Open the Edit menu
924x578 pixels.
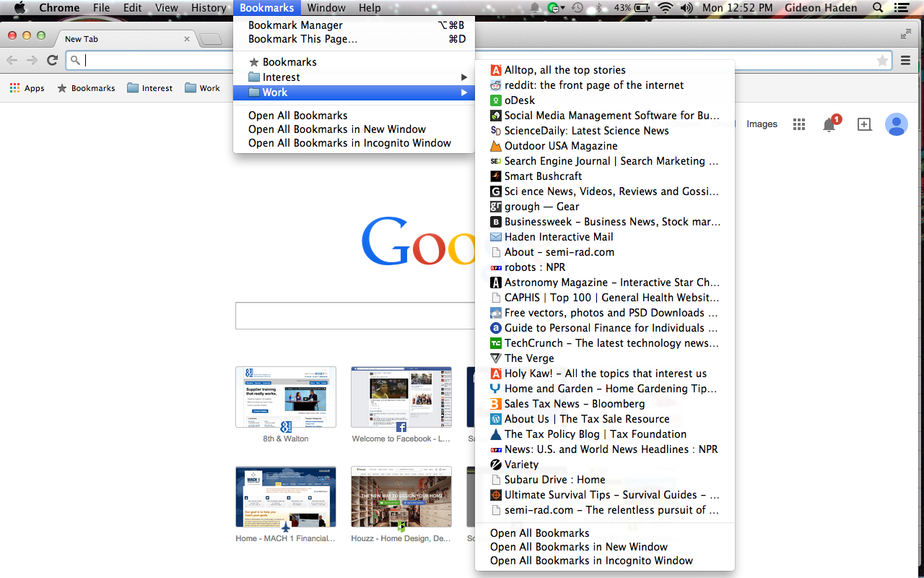tap(132, 8)
